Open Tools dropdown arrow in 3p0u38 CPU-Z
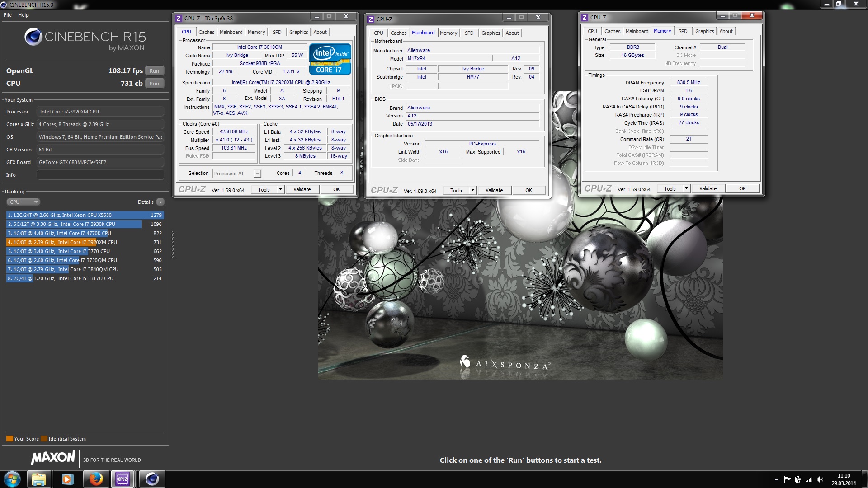The image size is (868, 488). [280, 190]
